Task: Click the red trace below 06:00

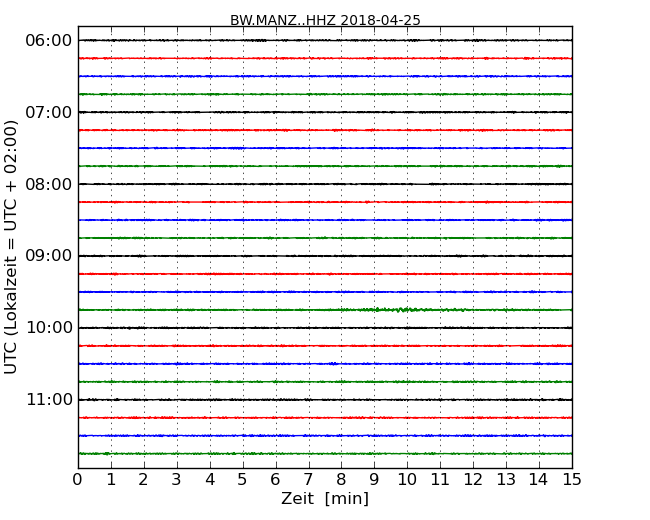Action: [325, 58]
